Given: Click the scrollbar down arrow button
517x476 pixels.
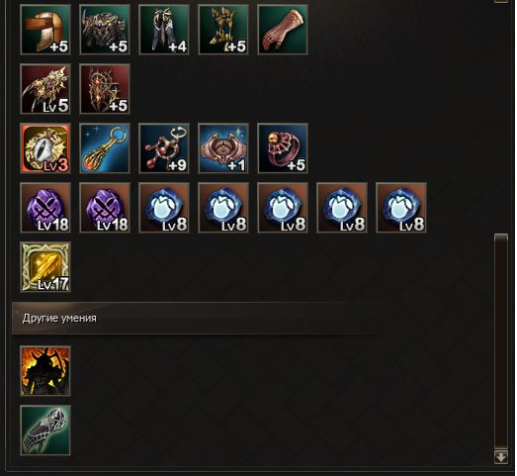Looking at the screenshot, I should pyautogui.click(x=501, y=457).
